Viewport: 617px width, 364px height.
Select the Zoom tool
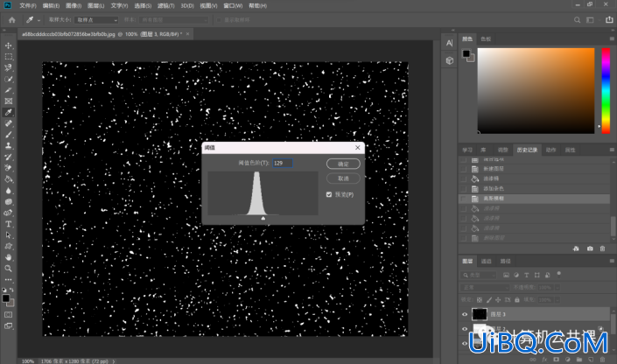8,269
